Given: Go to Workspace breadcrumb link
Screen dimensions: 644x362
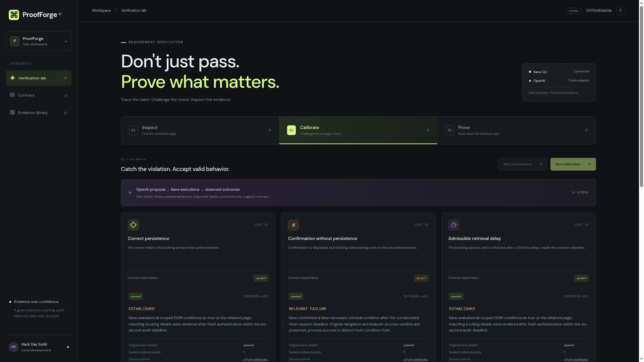Looking at the screenshot, I should [x=101, y=11].
